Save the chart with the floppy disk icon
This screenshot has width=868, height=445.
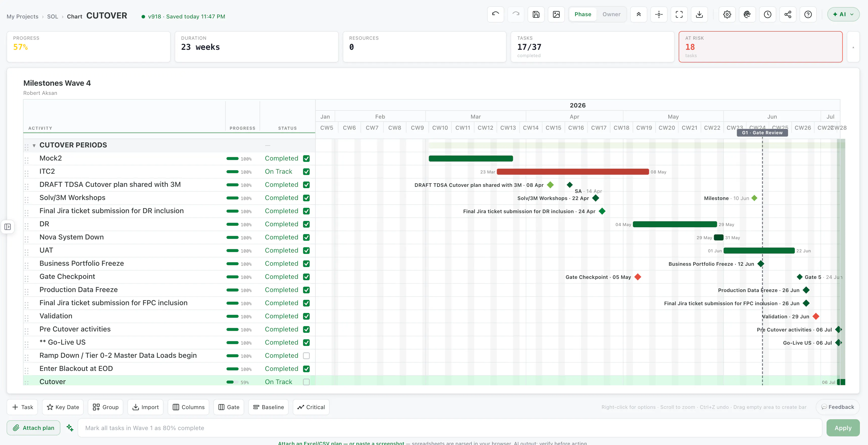pos(536,14)
